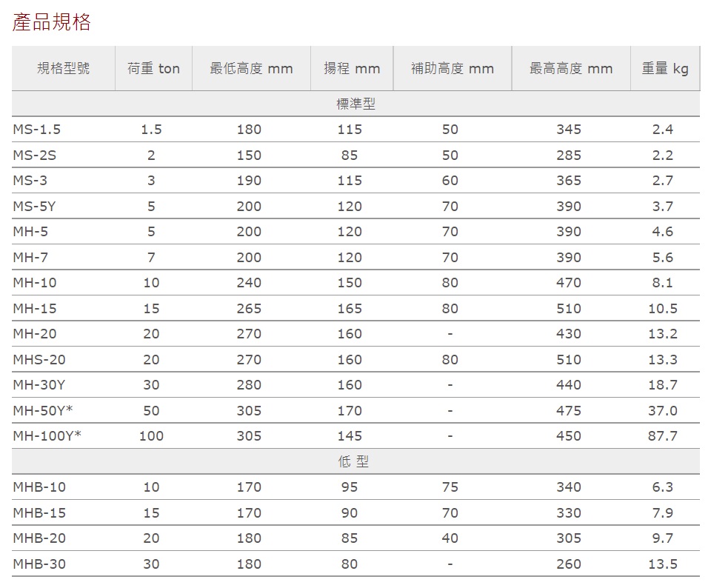The height and width of the screenshot is (588, 711).
Task: Click the 規格型號 column header
Action: (64, 69)
